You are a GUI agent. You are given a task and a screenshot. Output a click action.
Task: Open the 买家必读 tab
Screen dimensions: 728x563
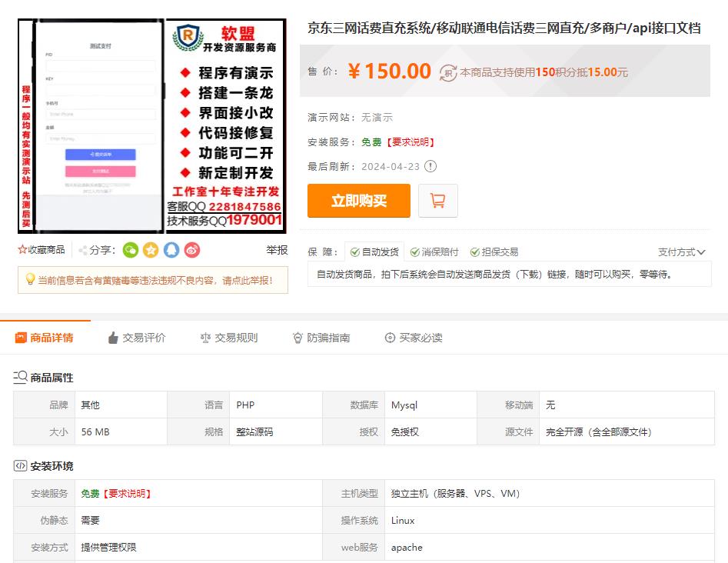(x=414, y=338)
